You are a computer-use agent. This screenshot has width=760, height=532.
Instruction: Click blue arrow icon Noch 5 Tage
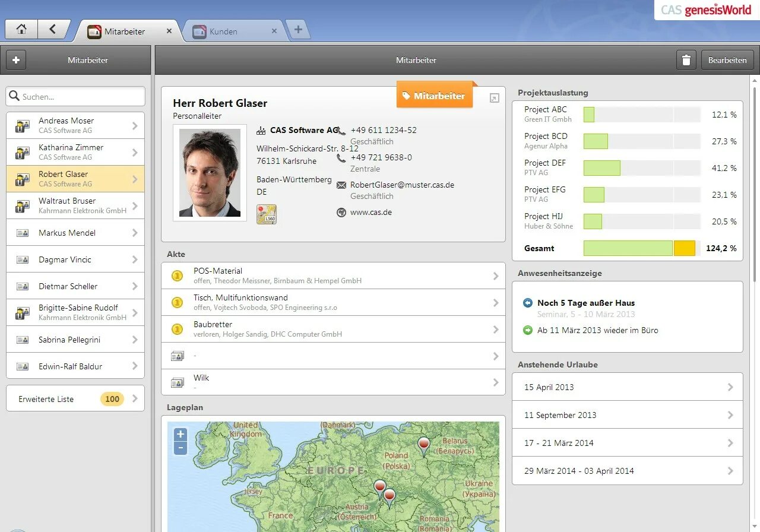tap(528, 303)
